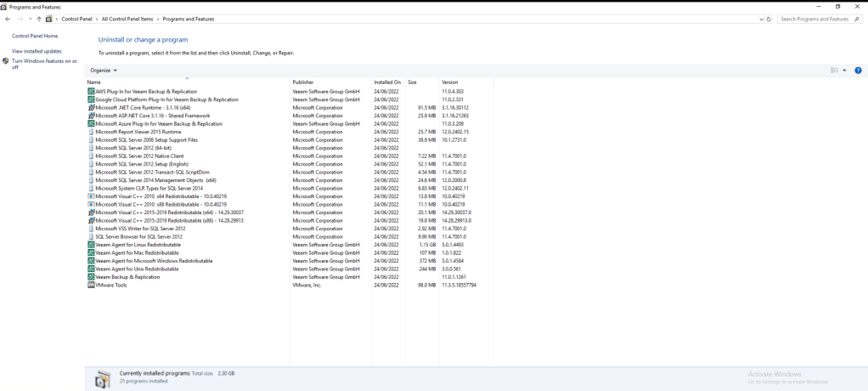Image resolution: width=868 pixels, height=391 pixels.
Task: Click All Control Panel Items breadcrumb
Action: click(x=128, y=19)
